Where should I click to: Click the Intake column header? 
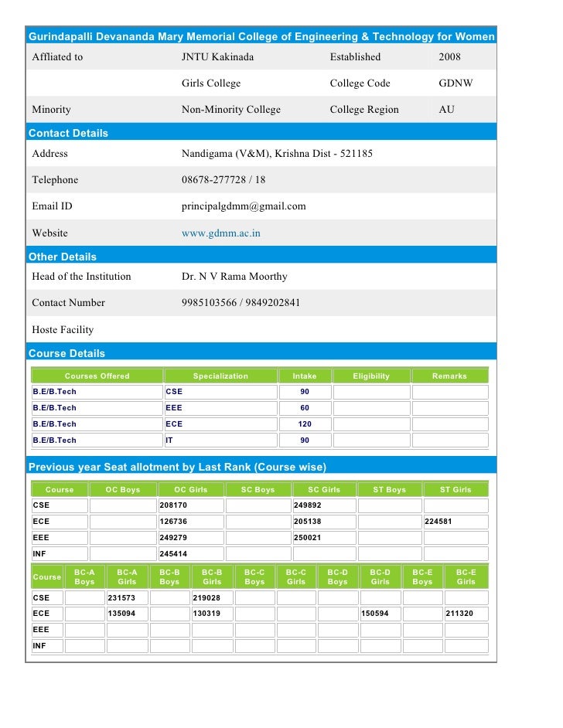[305, 376]
